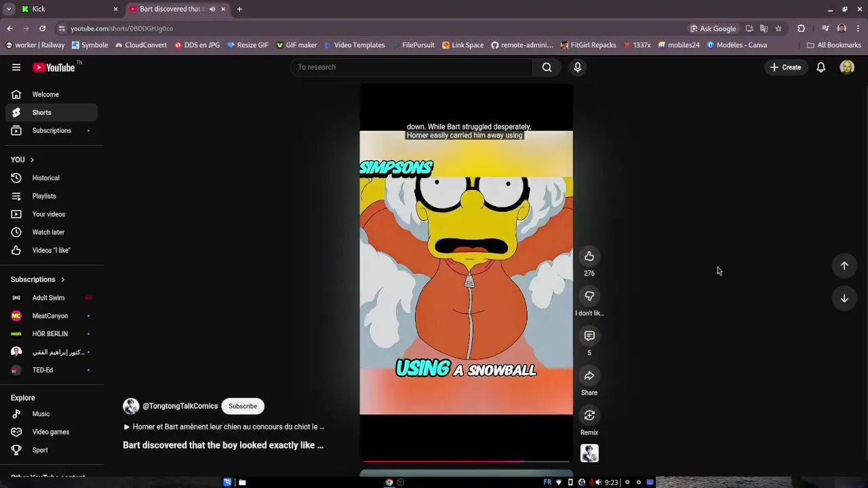This screenshot has height=488, width=868.
Task: Go to the previous short
Action: pos(844,266)
